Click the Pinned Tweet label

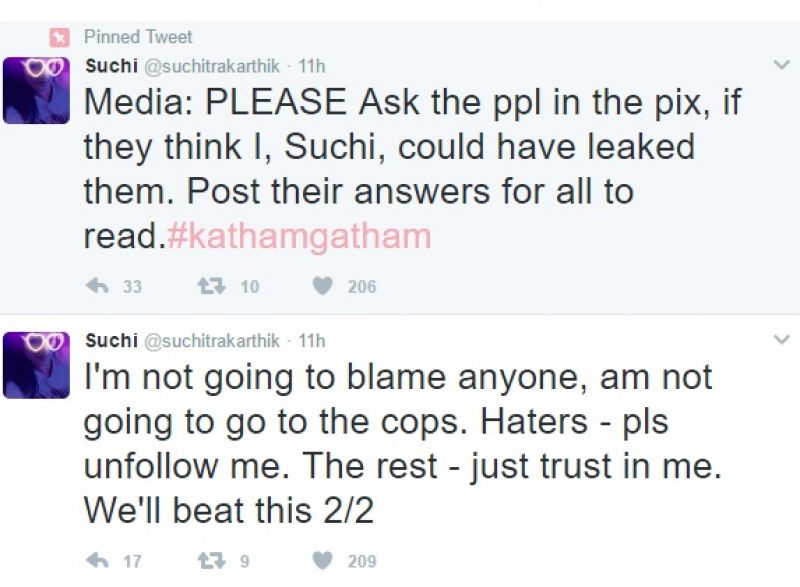click(x=138, y=37)
